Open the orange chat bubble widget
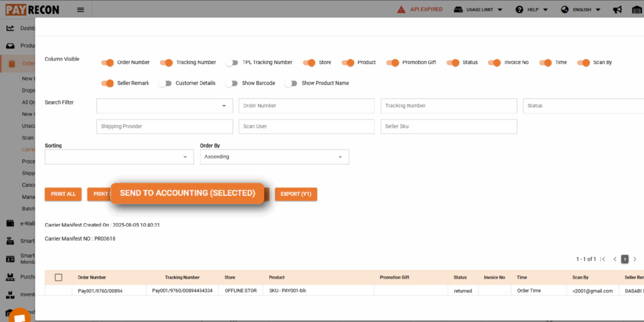Viewport: 644px width, 322px height. [19, 316]
